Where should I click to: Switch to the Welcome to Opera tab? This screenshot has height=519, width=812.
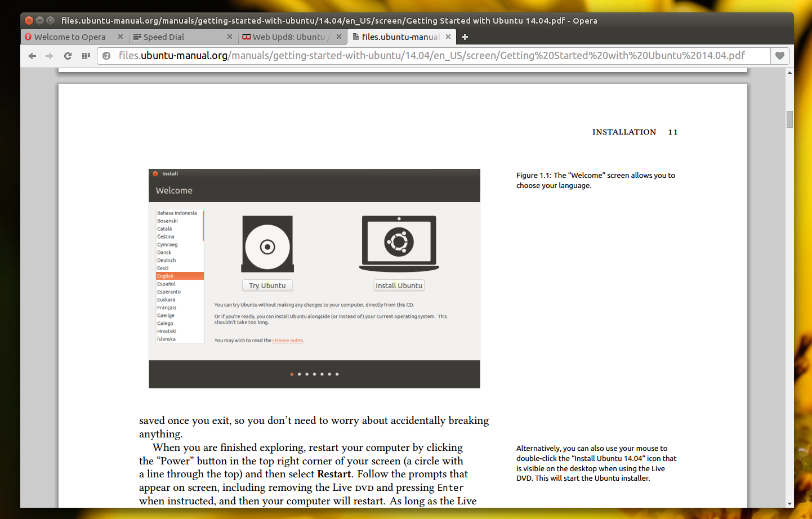pos(68,37)
